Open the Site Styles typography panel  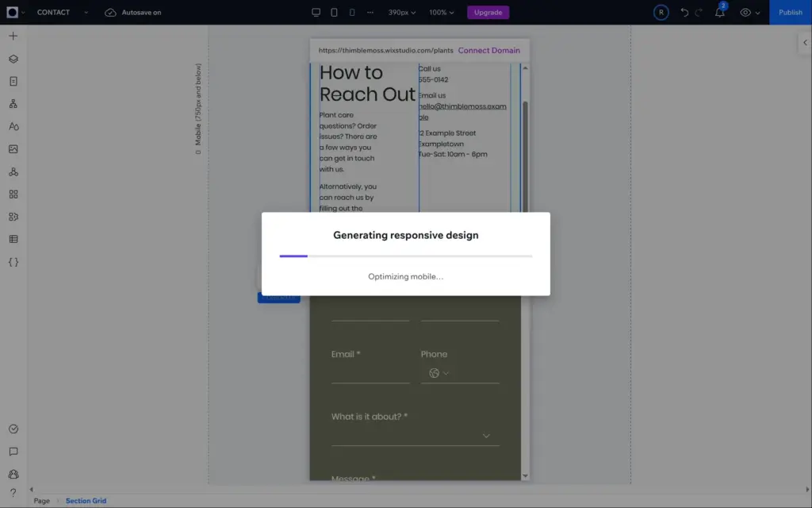tap(13, 126)
